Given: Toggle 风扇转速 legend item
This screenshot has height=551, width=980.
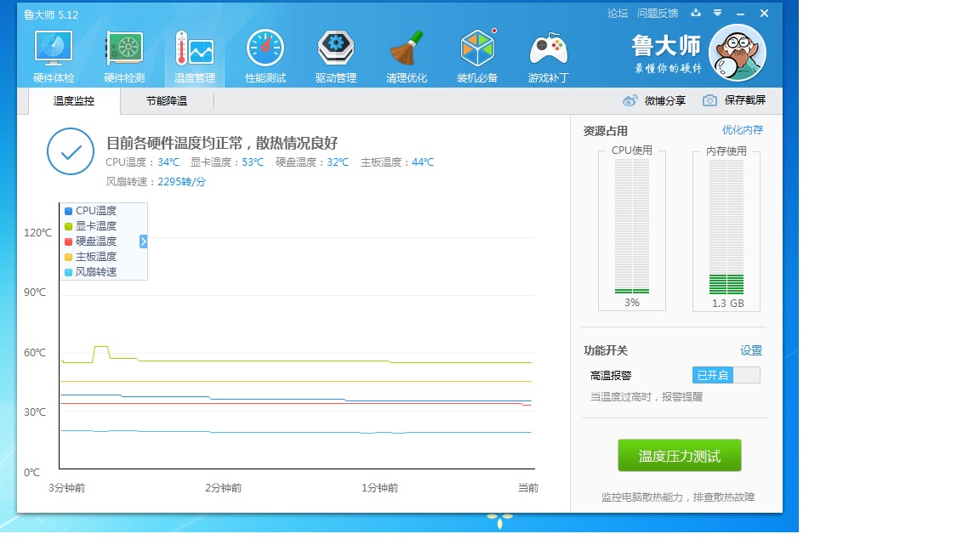Looking at the screenshot, I should point(91,272).
